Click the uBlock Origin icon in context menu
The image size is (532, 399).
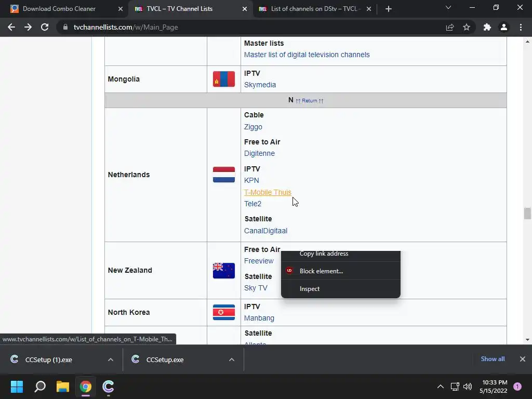click(x=289, y=271)
